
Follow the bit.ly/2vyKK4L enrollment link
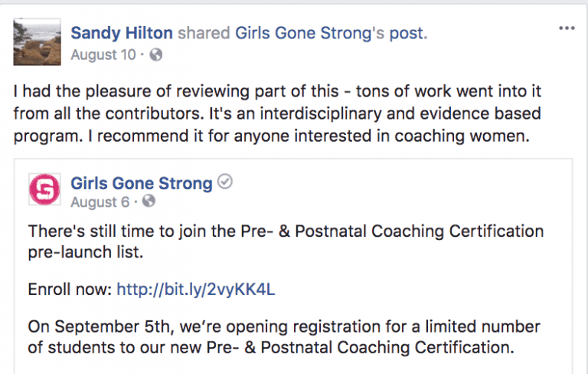pyautogui.click(x=196, y=290)
